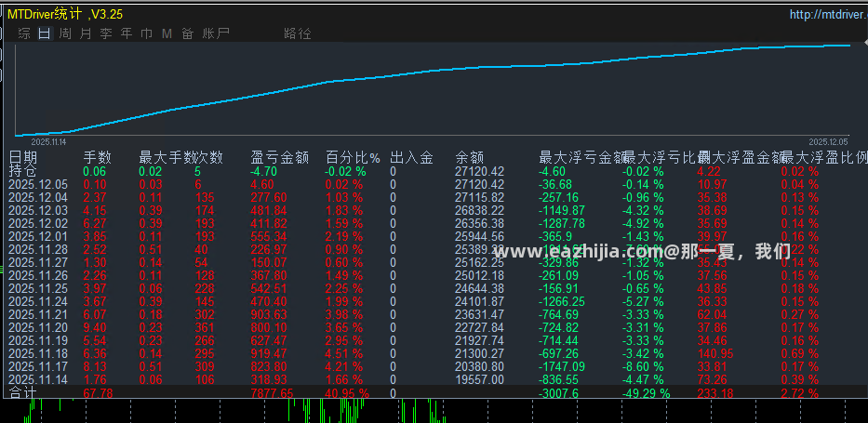Click lots value 9.40
Viewport: 868px width, 423px height.
(x=95, y=327)
